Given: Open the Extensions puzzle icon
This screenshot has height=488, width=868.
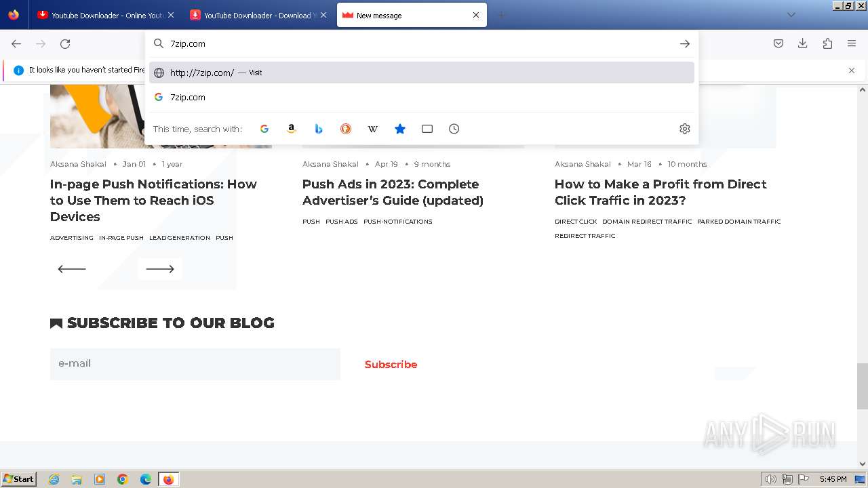Looking at the screenshot, I should click(x=827, y=43).
